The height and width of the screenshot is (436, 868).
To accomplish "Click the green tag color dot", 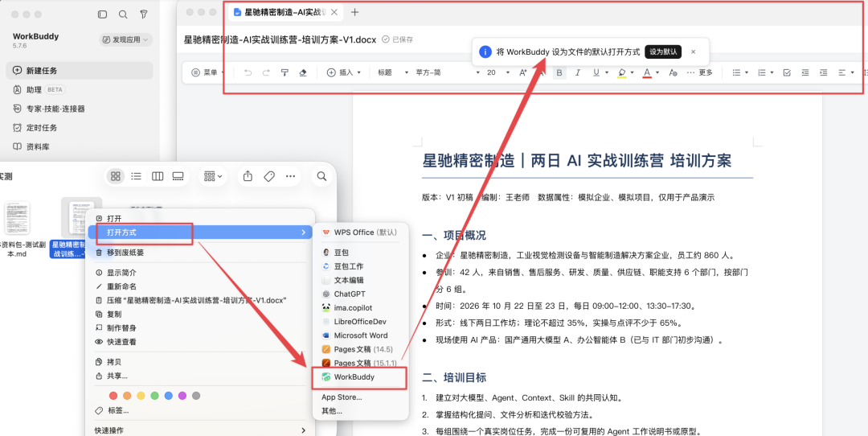I will pyautogui.click(x=154, y=396).
